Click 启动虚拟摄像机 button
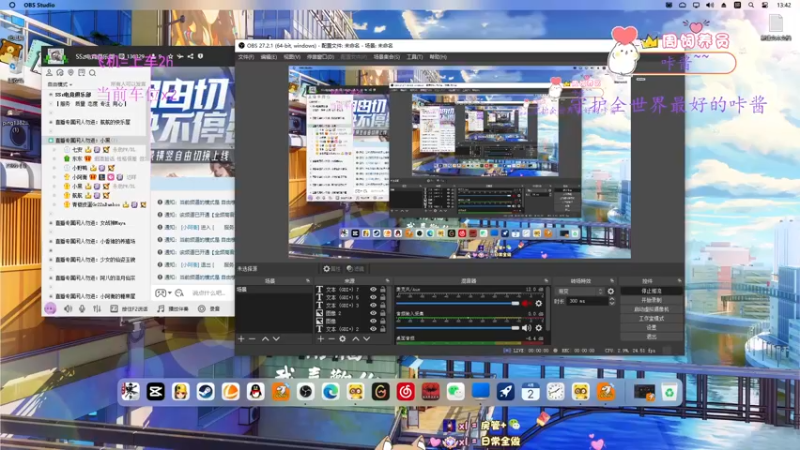Image resolution: width=800 pixels, height=450 pixels. (652, 309)
